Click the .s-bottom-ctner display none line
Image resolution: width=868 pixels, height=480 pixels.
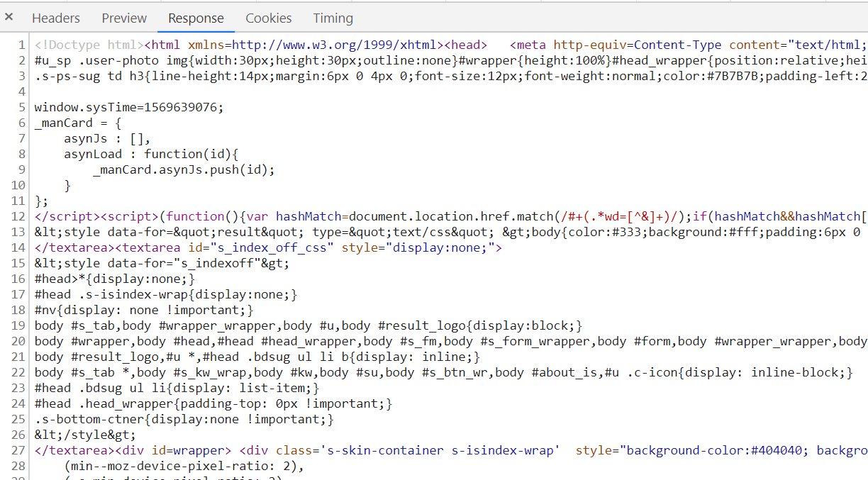tap(184, 419)
